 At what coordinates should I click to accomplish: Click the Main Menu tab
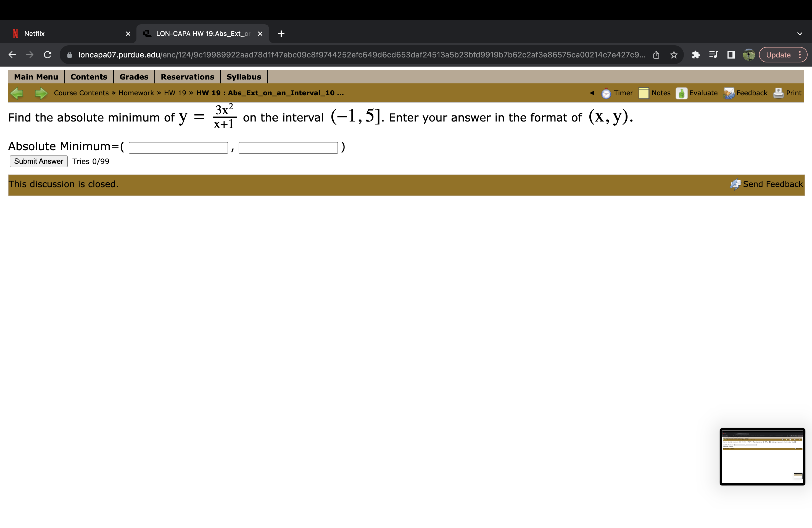pos(35,77)
